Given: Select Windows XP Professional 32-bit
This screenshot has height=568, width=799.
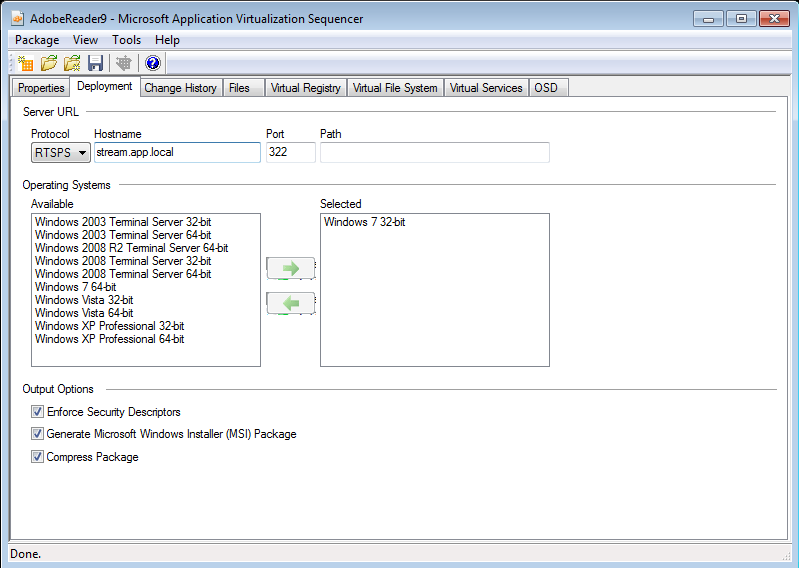Looking at the screenshot, I should 110,326.
